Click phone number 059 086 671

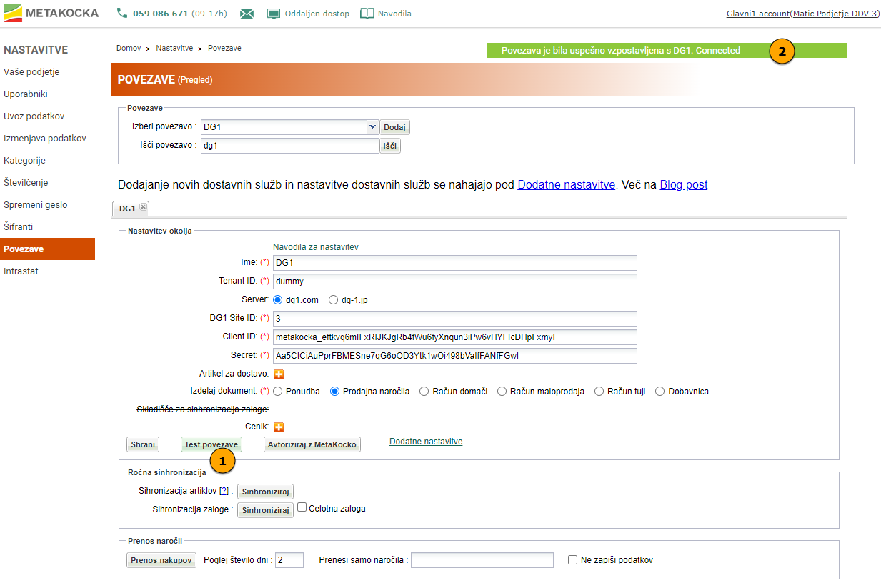pyautogui.click(x=161, y=14)
